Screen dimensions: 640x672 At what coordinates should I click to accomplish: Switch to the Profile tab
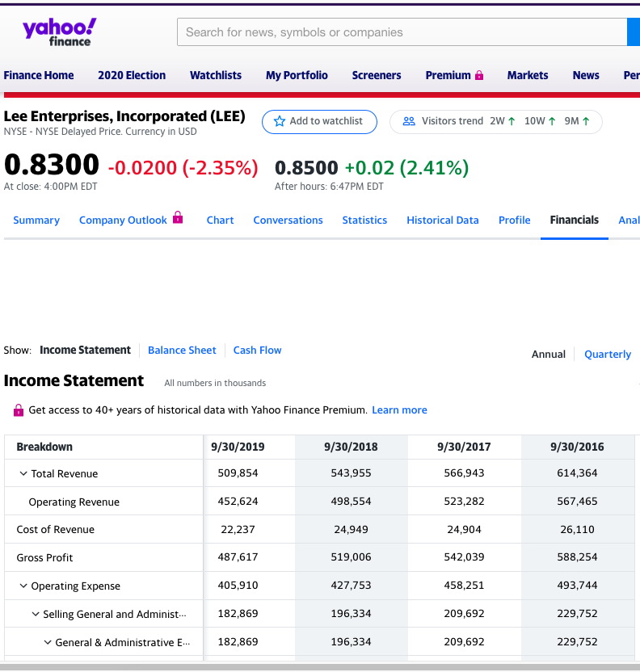click(x=515, y=220)
